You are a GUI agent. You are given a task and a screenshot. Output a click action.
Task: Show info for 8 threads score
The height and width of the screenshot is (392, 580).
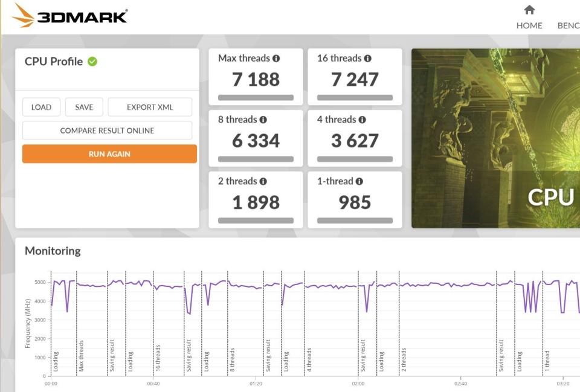click(263, 120)
